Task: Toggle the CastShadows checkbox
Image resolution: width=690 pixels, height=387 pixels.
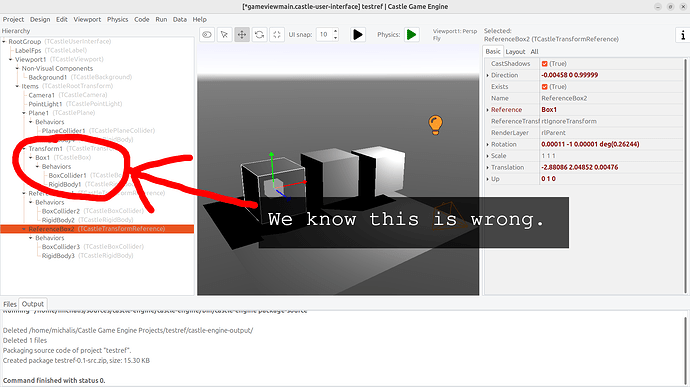Action: [544, 64]
